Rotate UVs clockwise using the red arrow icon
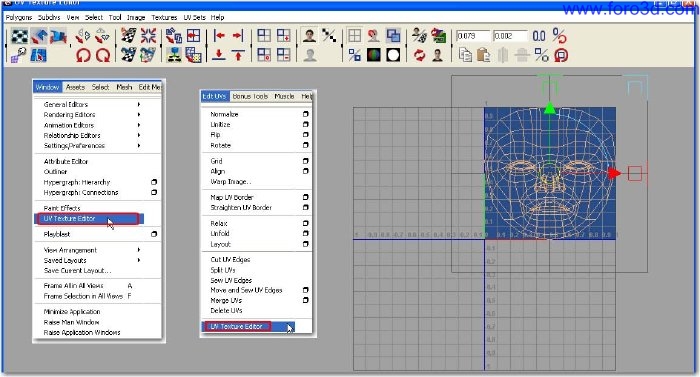Image resolution: width=700 pixels, height=377 pixels. point(103,55)
